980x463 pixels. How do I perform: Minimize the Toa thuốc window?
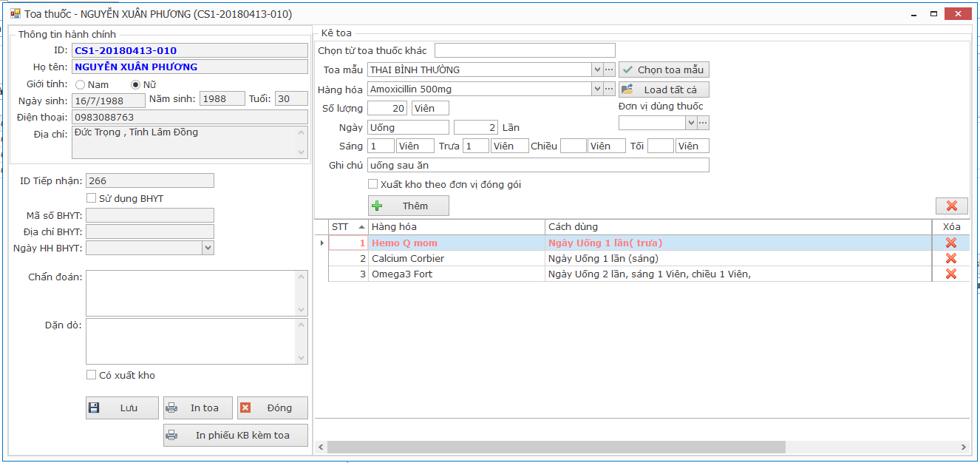click(x=913, y=14)
